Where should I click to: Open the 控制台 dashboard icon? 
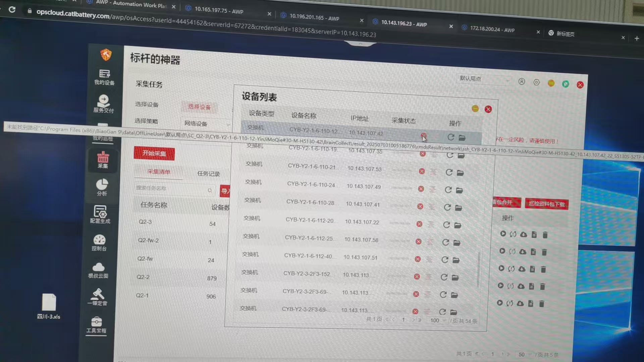pos(99,242)
